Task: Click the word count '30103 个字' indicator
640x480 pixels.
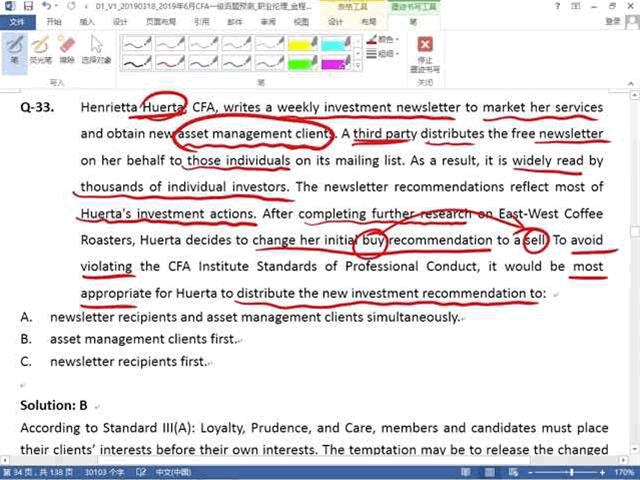Action: [104, 473]
